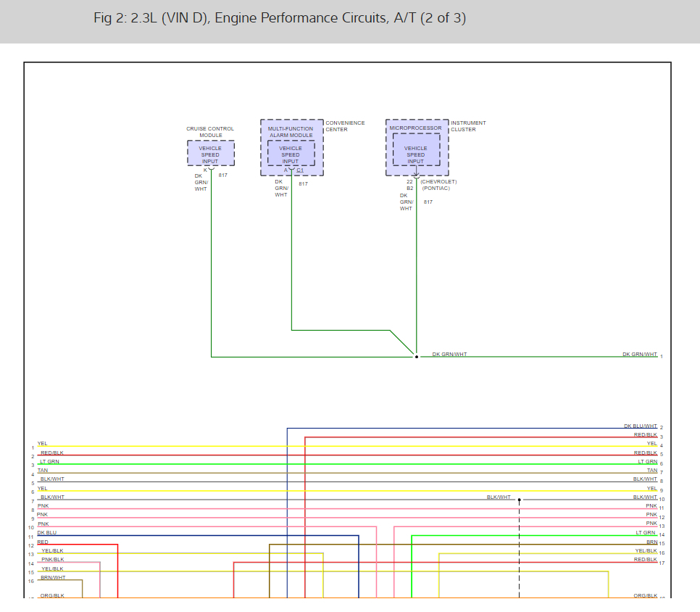Select the Cruise Control Module label

pyautogui.click(x=210, y=132)
